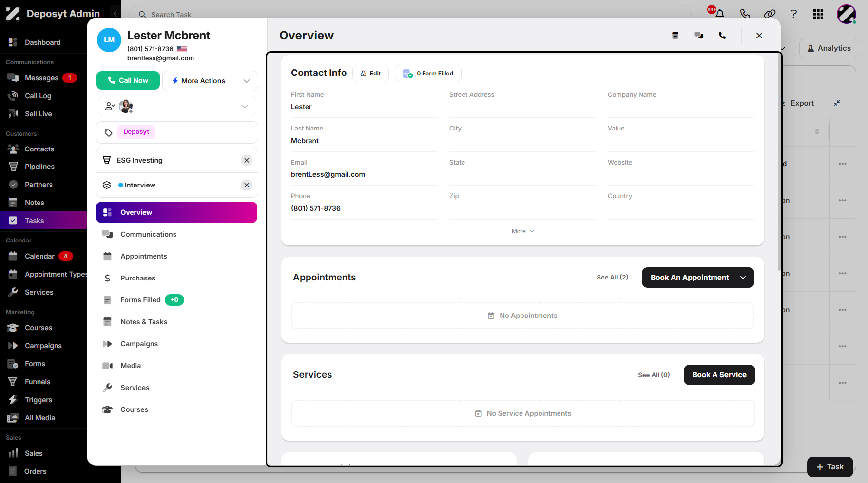Select the Communications tab
868x483 pixels.
pos(176,234)
